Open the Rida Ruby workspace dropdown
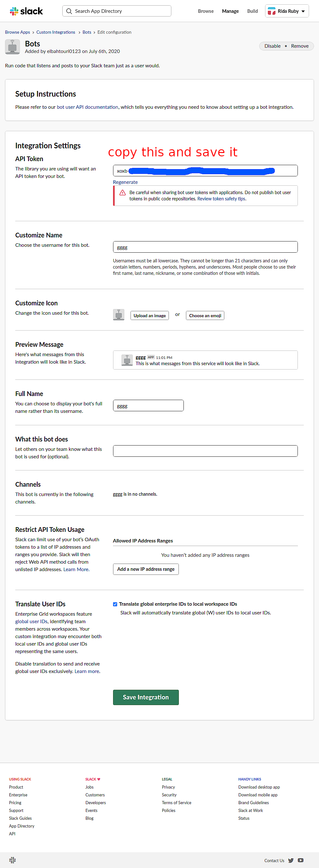Screen dimensions: 319x868 click(x=287, y=11)
